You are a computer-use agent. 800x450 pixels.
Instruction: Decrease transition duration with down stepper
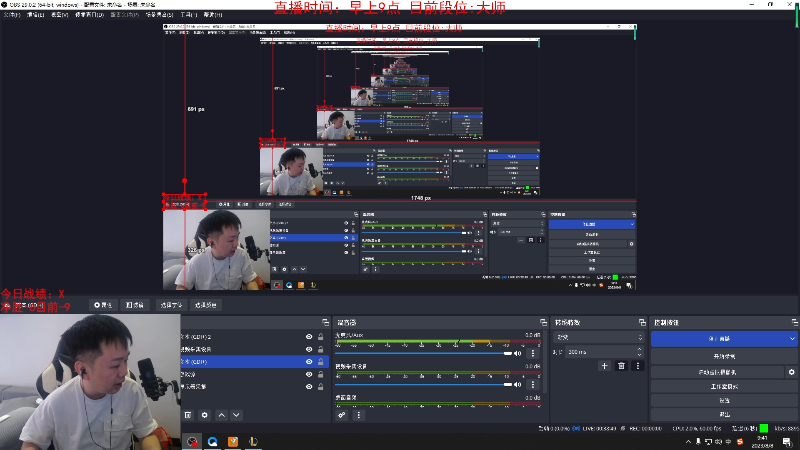(640, 355)
